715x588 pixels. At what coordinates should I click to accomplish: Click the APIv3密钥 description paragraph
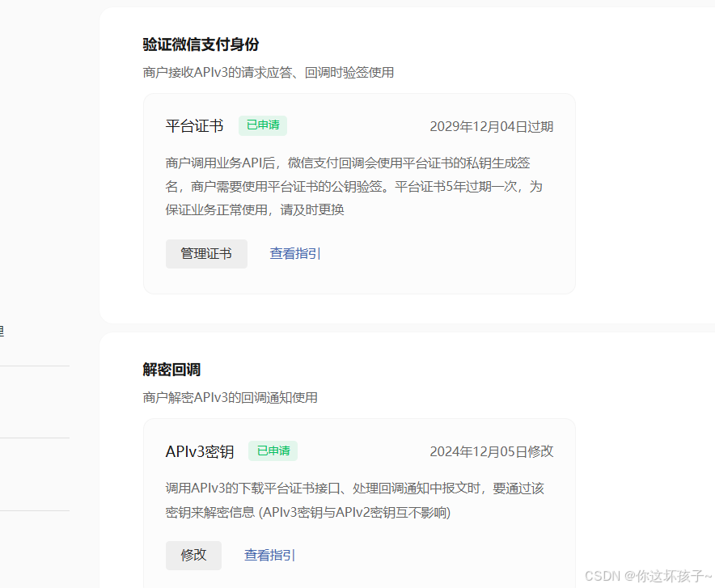point(355,501)
